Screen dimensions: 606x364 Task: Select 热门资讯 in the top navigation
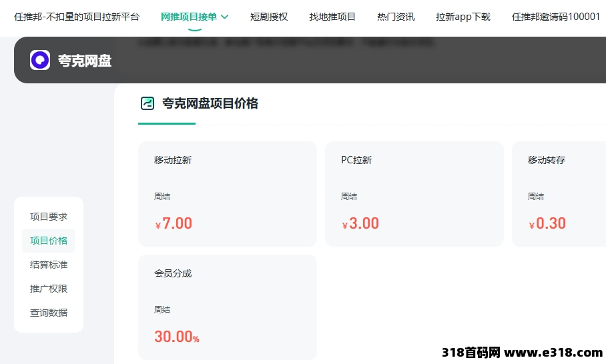click(396, 17)
